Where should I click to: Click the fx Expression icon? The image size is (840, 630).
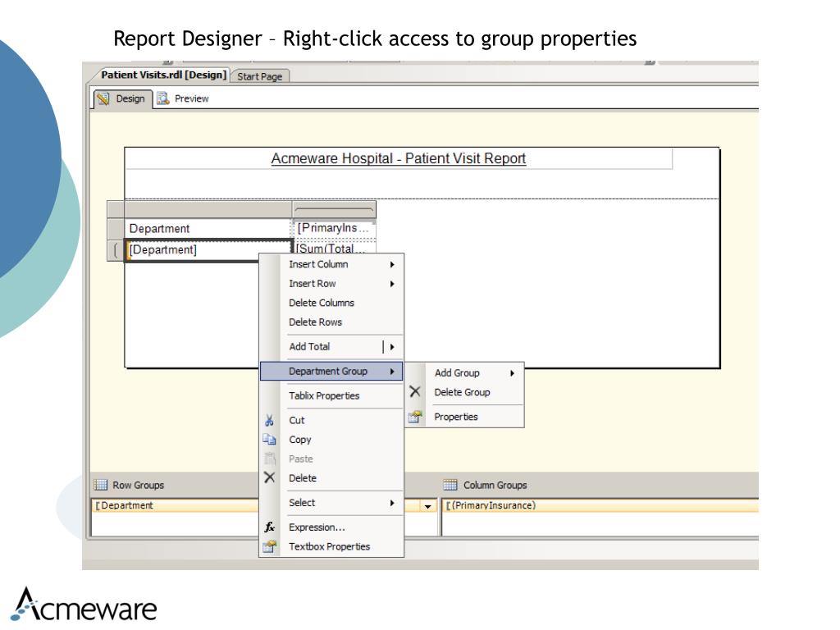point(269,527)
